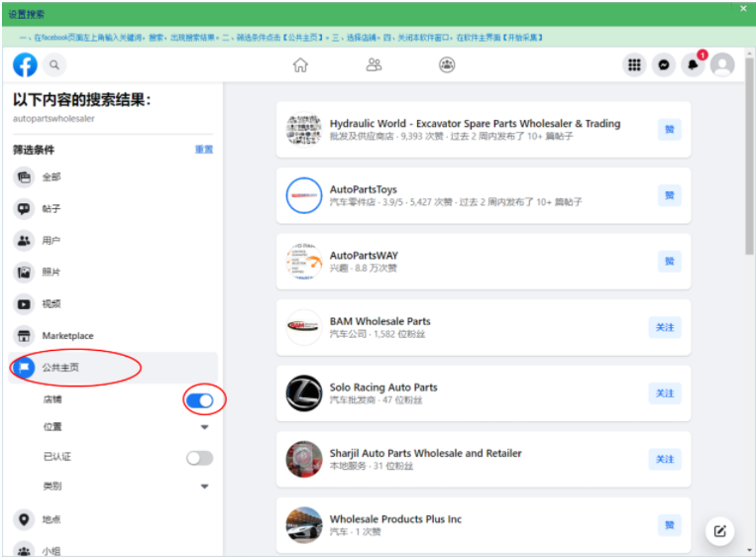Select the 小组 filter
Viewport: 756px width, 557px height.
coord(113,550)
